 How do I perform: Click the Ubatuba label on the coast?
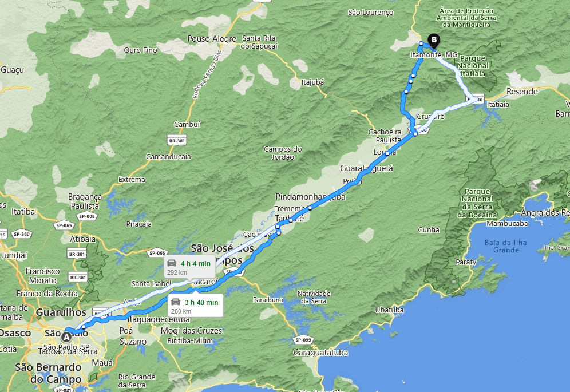389,310
